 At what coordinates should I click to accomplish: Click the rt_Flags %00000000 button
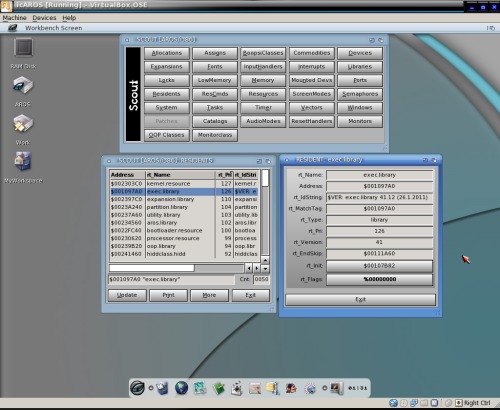(x=379, y=279)
